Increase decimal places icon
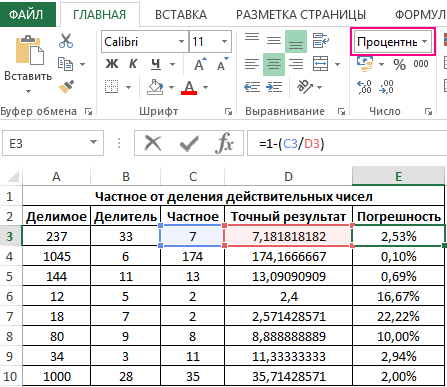 tap(364, 87)
